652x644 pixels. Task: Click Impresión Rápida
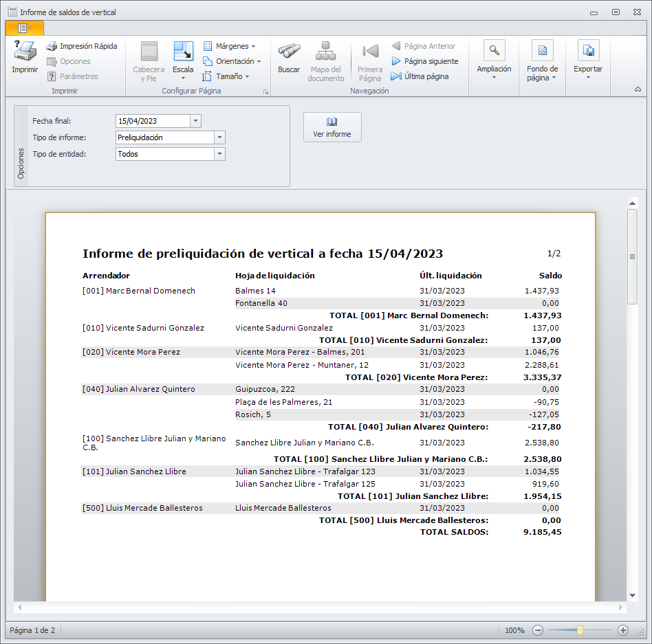[x=83, y=46]
